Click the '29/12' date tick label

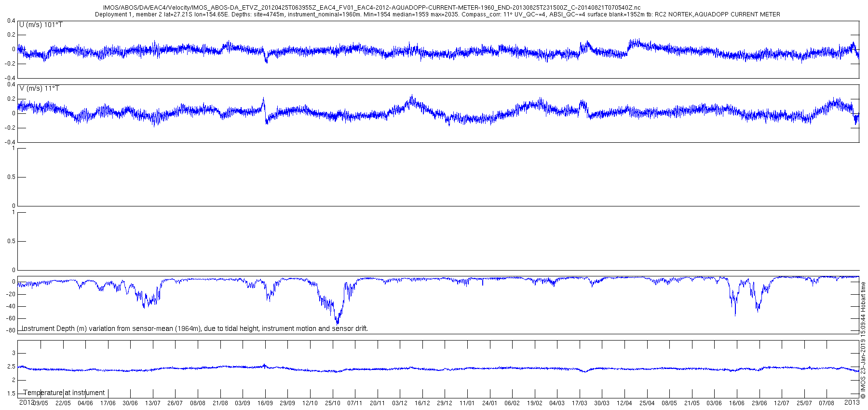point(445,403)
